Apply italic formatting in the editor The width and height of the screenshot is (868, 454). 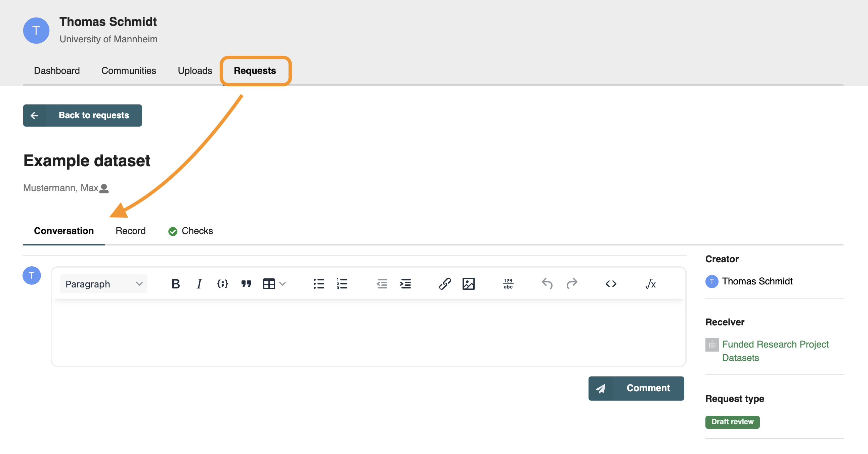(199, 284)
